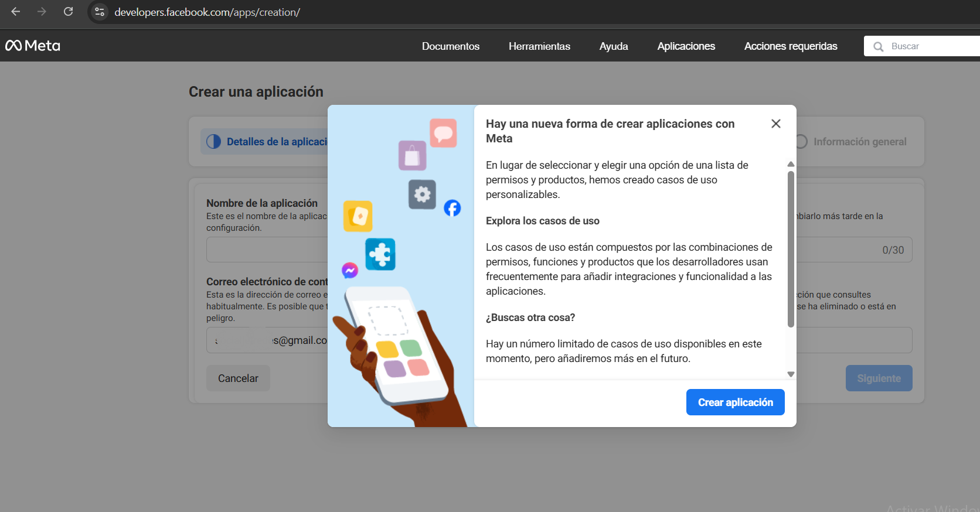This screenshot has width=980, height=512.
Task: Click the Meta logo
Action: (x=33, y=46)
